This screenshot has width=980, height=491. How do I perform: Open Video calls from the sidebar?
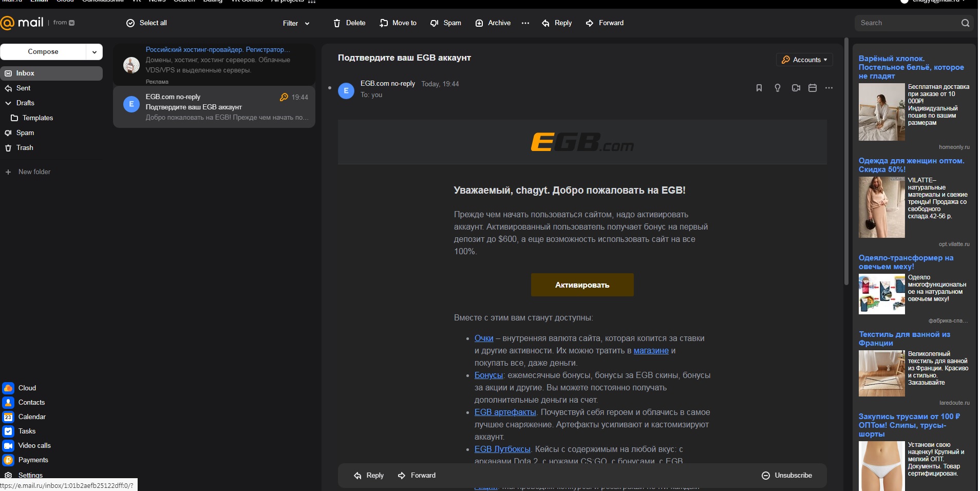point(27,445)
